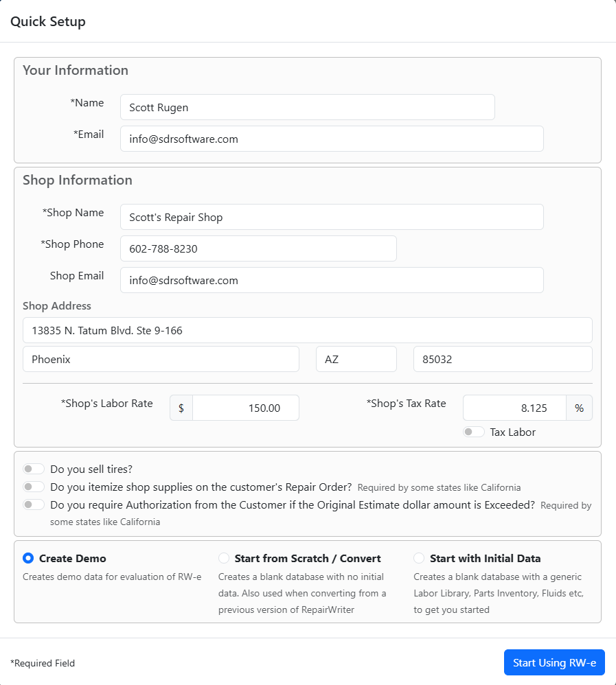Click the Name field containing Scott Rugen
The height and width of the screenshot is (685, 616).
[x=307, y=107]
